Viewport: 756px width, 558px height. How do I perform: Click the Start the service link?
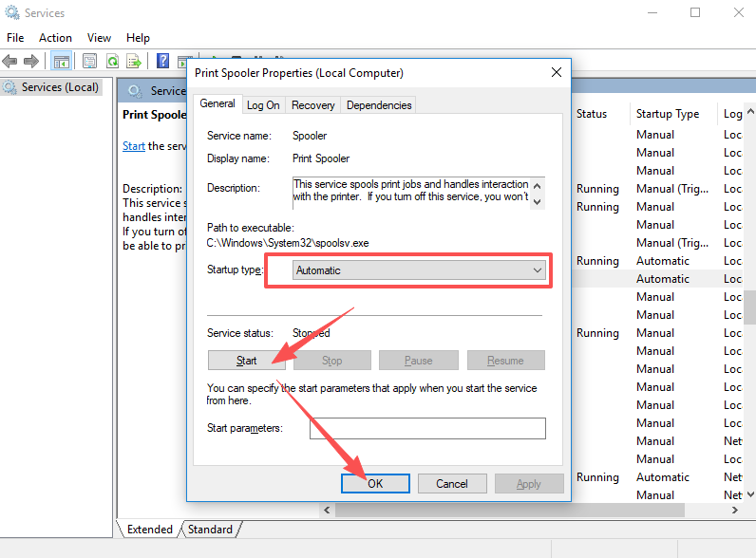point(134,146)
